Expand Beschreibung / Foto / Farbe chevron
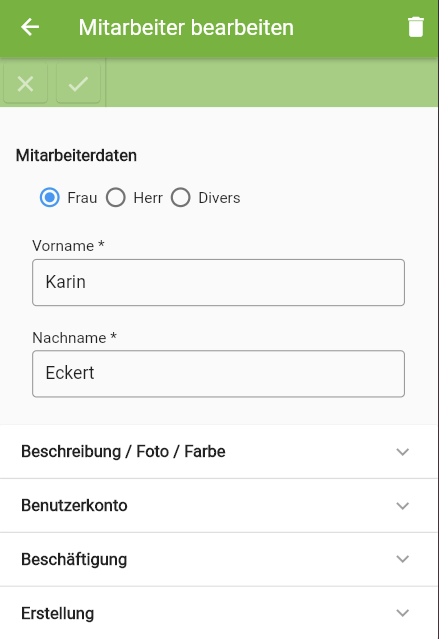Image resolution: width=439 pixels, height=639 pixels. (403, 452)
